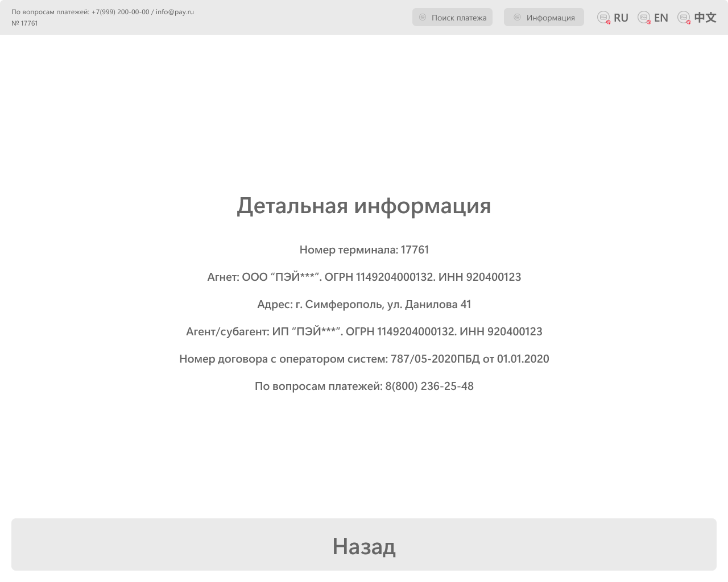This screenshot has width=728, height=582.
Task: Click the contract number 787/05-2020ПБД line
Action: tap(364, 359)
